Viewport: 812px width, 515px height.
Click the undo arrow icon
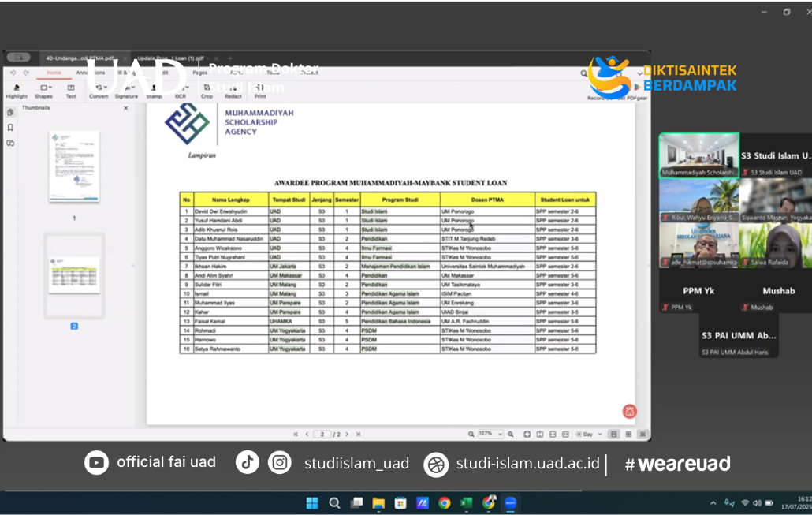[13, 73]
